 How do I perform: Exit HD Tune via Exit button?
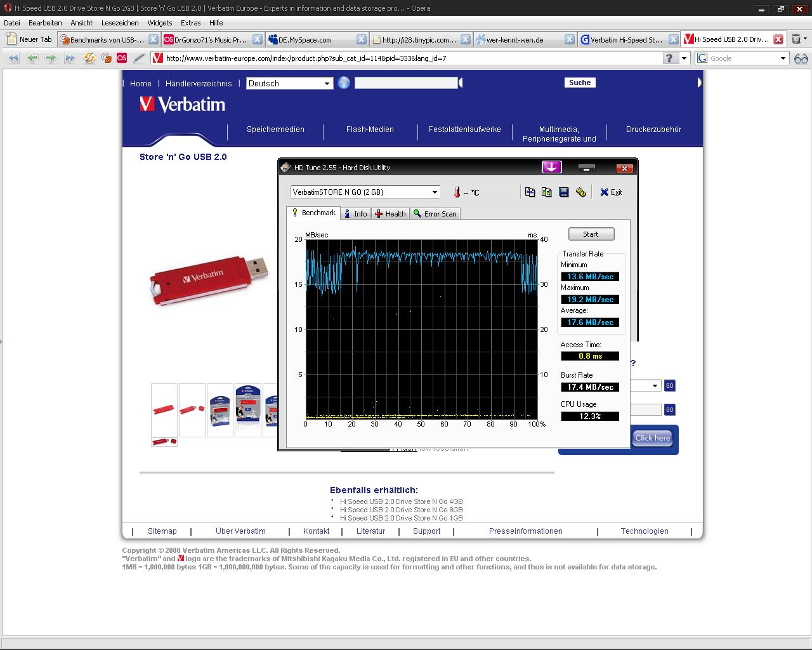coord(611,192)
